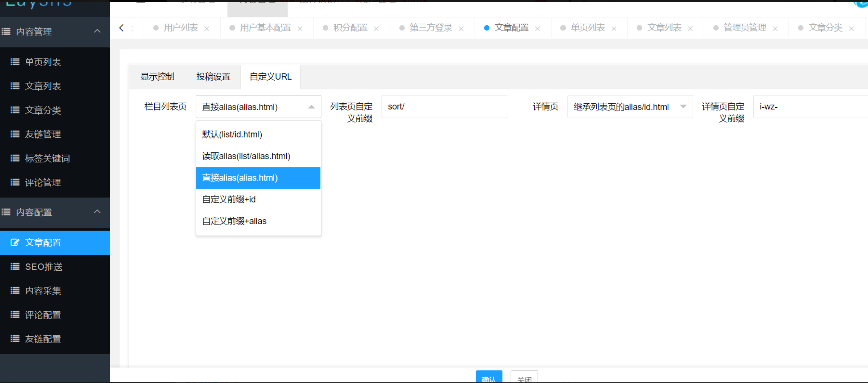Click the 关闭 button
Screen dimensions: 868x383
click(524, 377)
